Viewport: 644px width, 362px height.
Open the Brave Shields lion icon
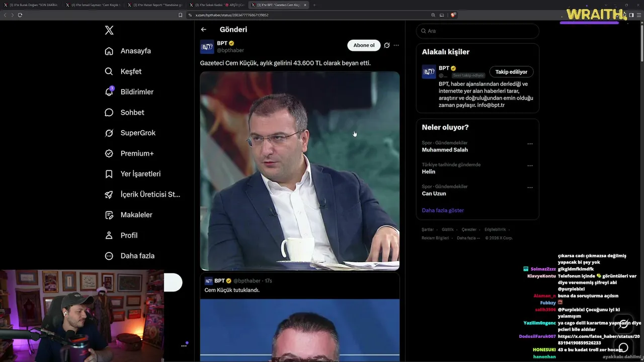pos(453,15)
